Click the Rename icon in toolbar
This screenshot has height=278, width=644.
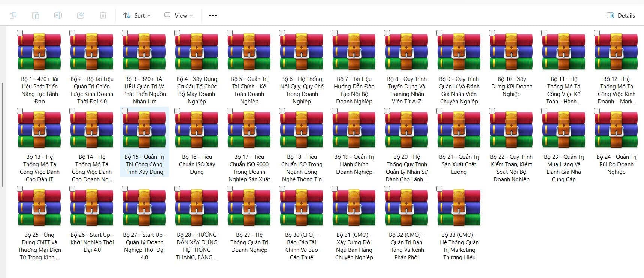58,15
